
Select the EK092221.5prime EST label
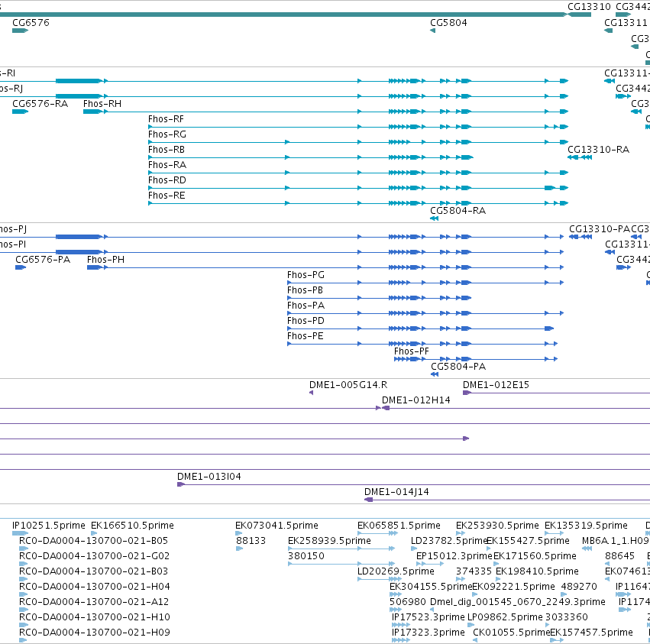(513, 587)
